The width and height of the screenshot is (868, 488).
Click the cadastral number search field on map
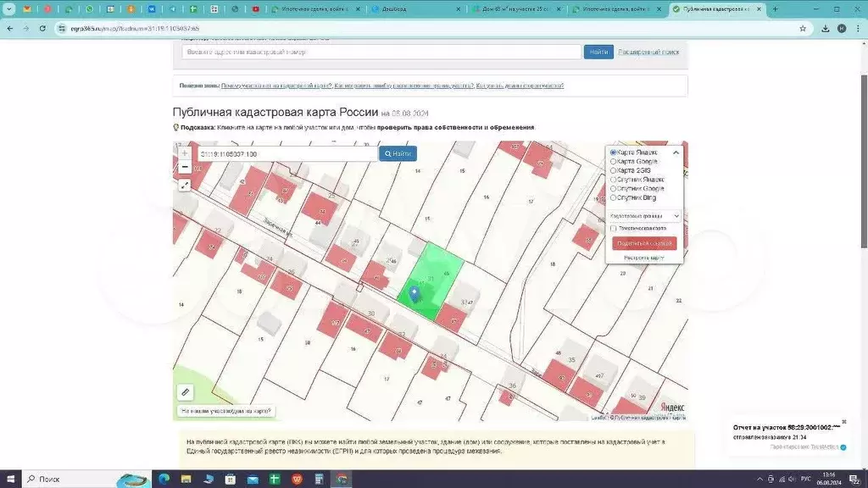pos(287,154)
